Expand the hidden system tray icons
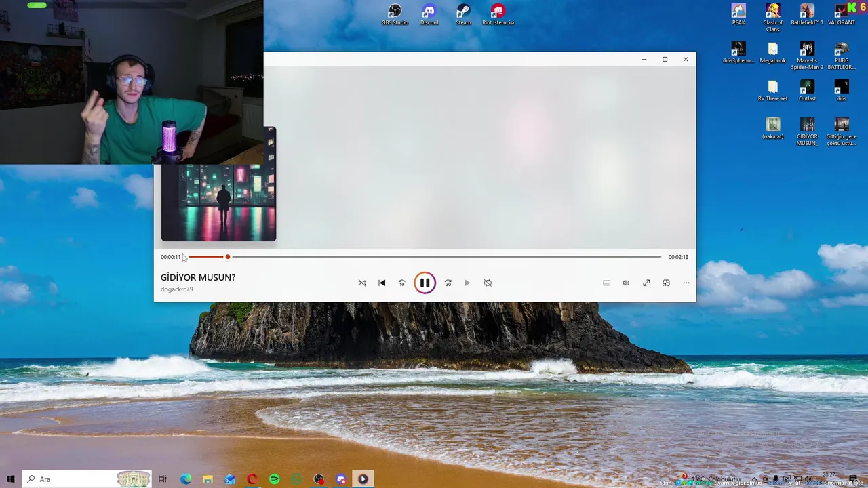This screenshot has height=488, width=868. (x=755, y=479)
